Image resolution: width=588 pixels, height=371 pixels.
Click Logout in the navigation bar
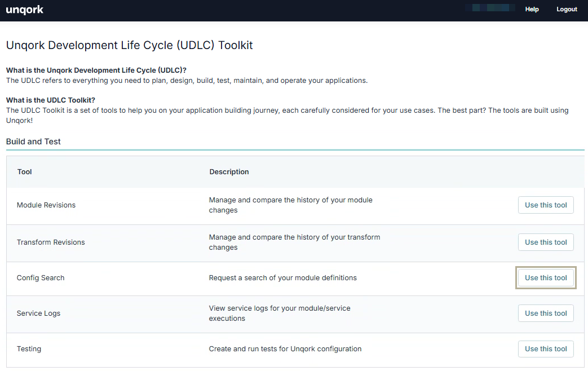567,9
